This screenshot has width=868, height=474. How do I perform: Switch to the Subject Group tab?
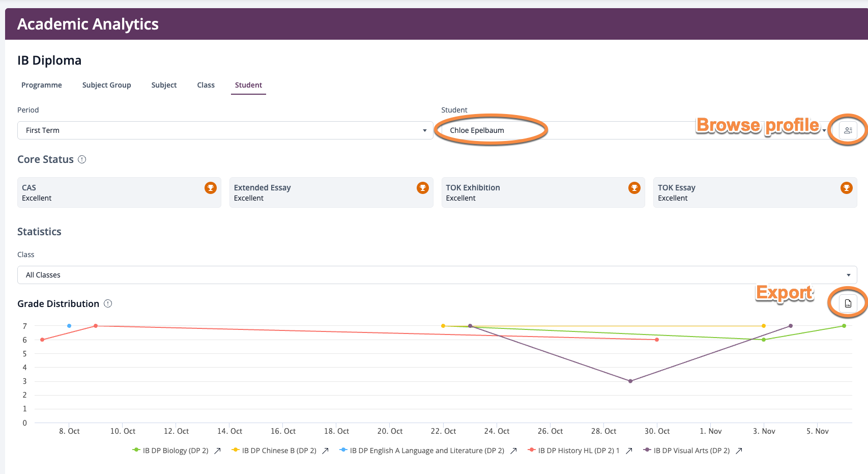tap(106, 85)
